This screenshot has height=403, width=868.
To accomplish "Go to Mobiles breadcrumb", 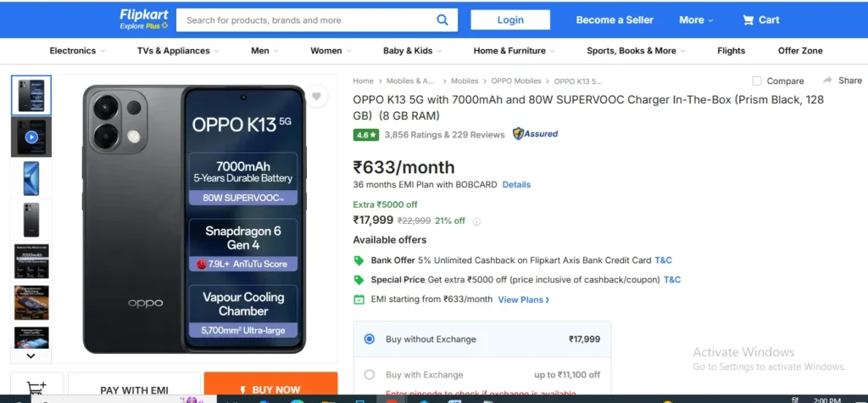I will pos(465,81).
